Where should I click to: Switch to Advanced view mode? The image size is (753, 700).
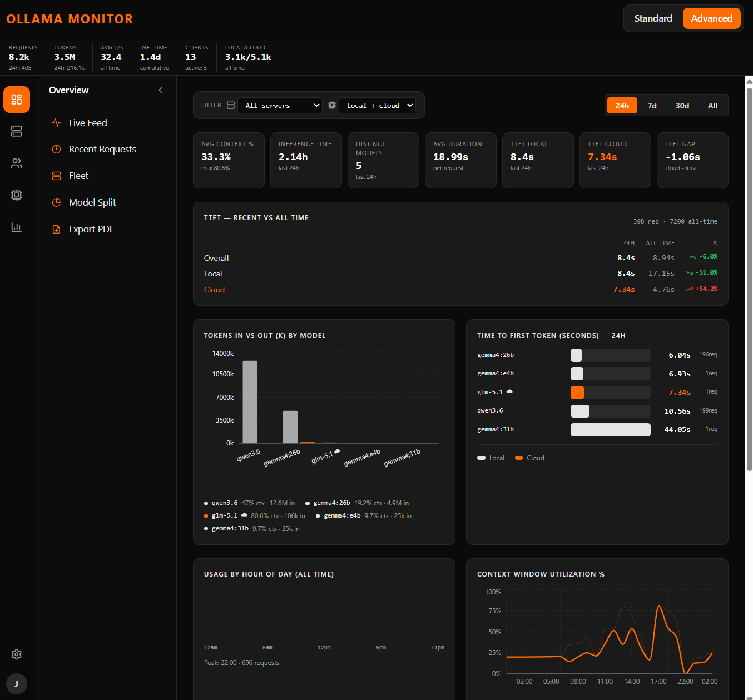coord(712,18)
